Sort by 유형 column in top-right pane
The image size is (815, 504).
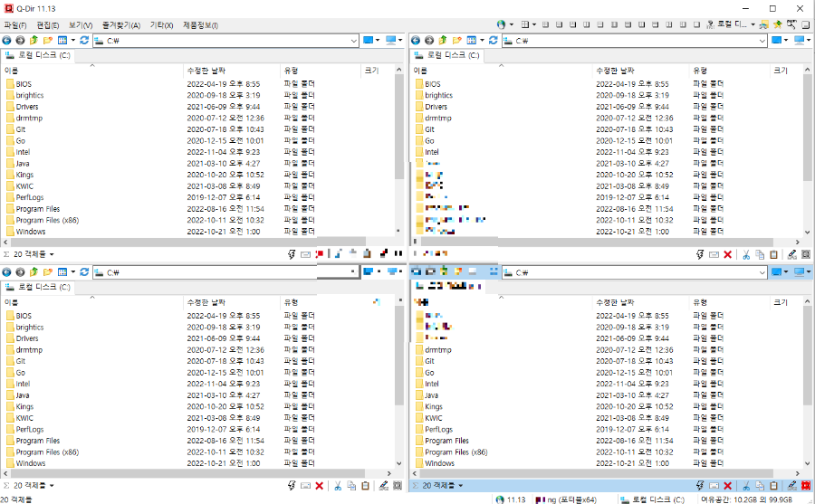click(x=730, y=71)
